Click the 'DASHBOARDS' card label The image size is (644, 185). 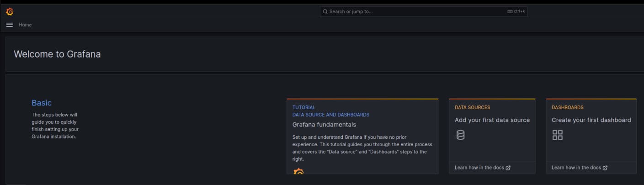point(568,107)
